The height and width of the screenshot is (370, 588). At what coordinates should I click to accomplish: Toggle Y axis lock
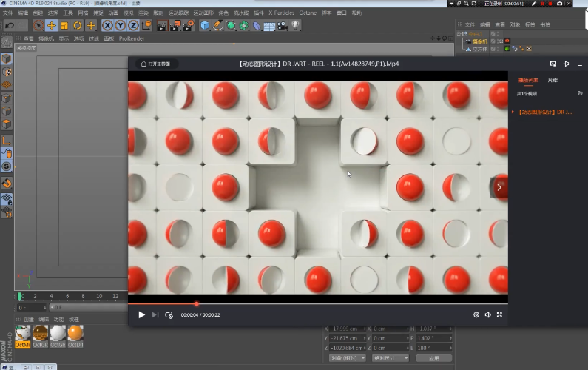coord(120,25)
